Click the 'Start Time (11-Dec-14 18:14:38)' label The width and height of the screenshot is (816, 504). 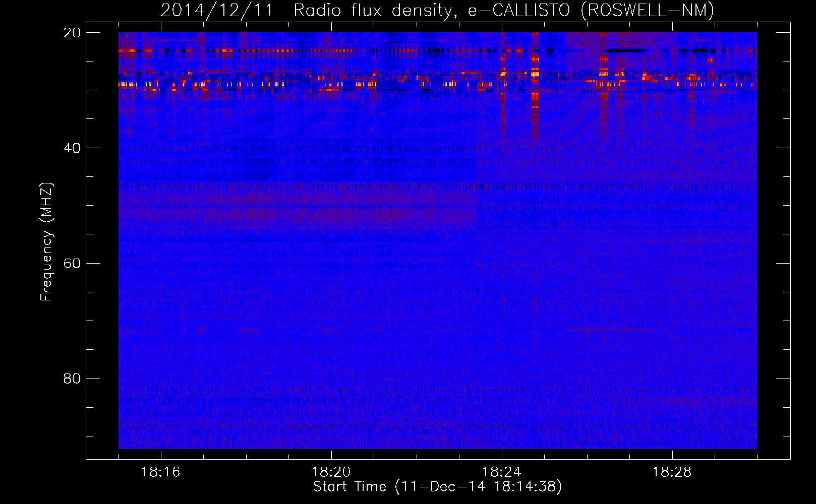437,487
